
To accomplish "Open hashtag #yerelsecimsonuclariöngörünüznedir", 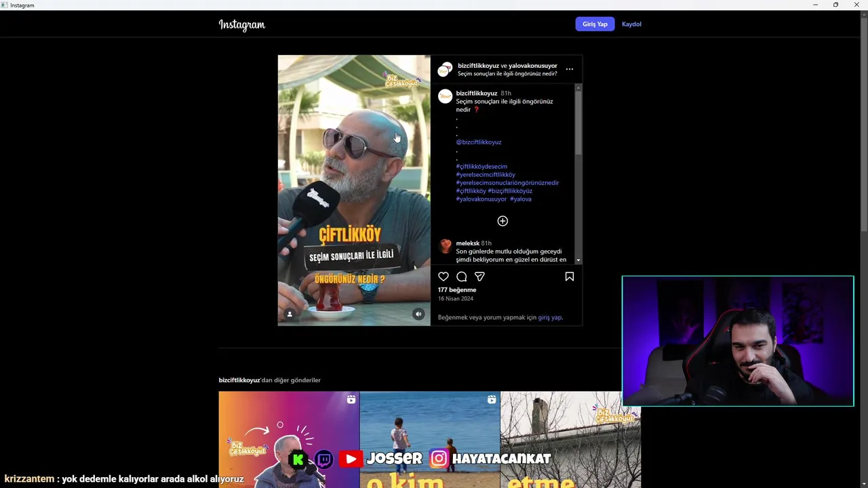I will tap(507, 182).
